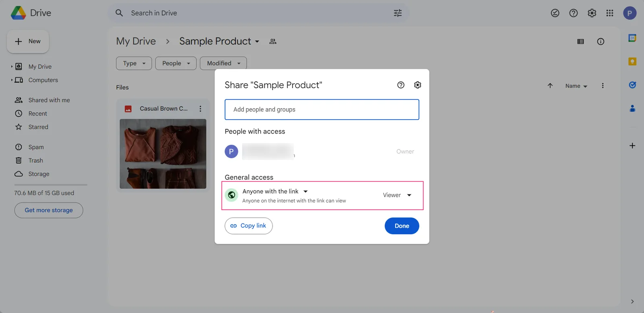
Task: Open Recent files
Action: click(x=38, y=113)
